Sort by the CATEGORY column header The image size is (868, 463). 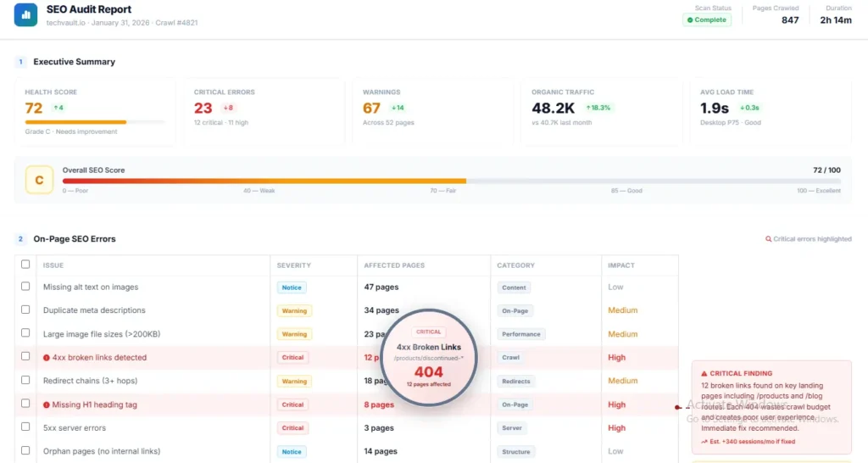tap(515, 265)
